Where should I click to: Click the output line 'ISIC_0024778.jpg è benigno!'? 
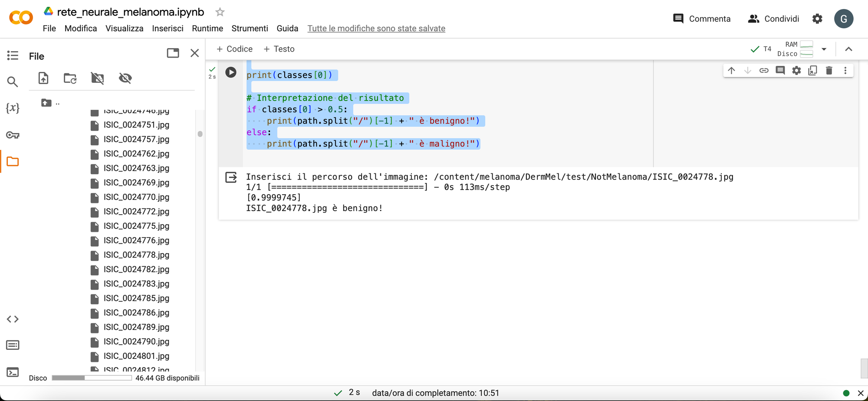[x=314, y=208]
